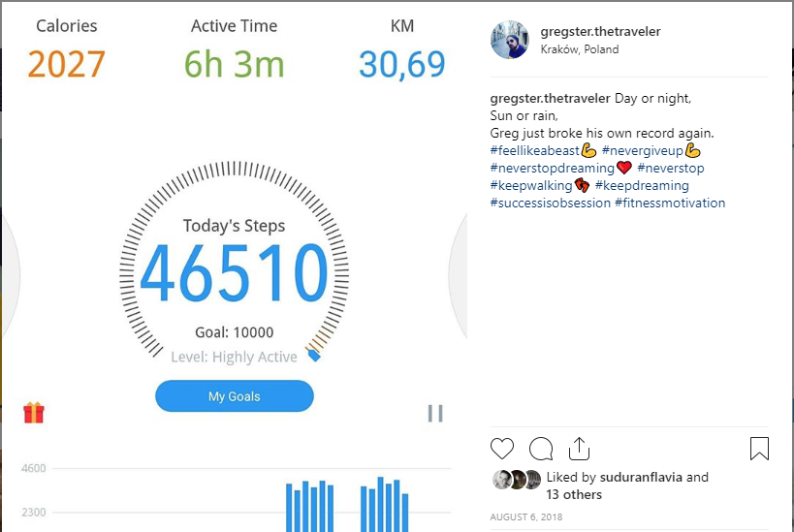Image resolution: width=794 pixels, height=532 pixels.
Task: Click the 2300 axis label on chart
Action: pos(33,513)
